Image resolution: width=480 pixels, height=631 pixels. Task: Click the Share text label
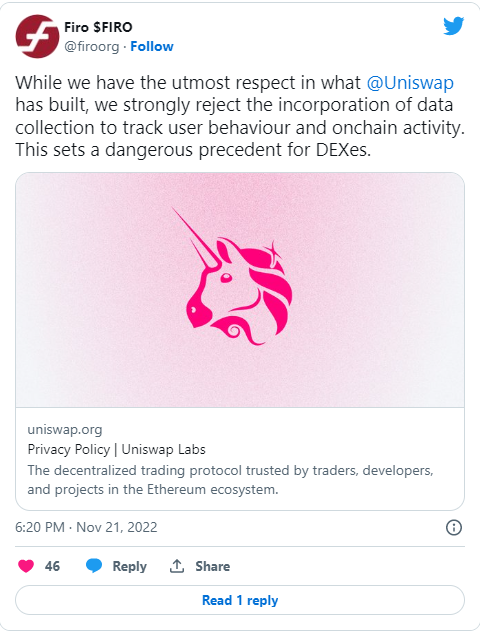[x=212, y=566]
